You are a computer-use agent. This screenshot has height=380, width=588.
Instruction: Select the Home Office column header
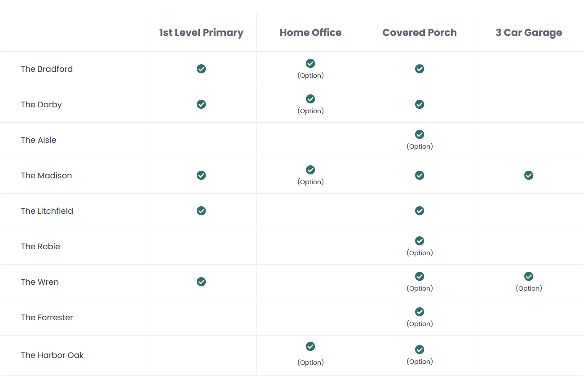click(x=310, y=33)
